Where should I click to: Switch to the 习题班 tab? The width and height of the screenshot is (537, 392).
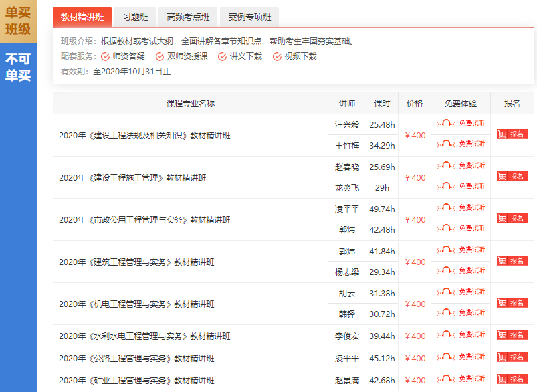135,17
